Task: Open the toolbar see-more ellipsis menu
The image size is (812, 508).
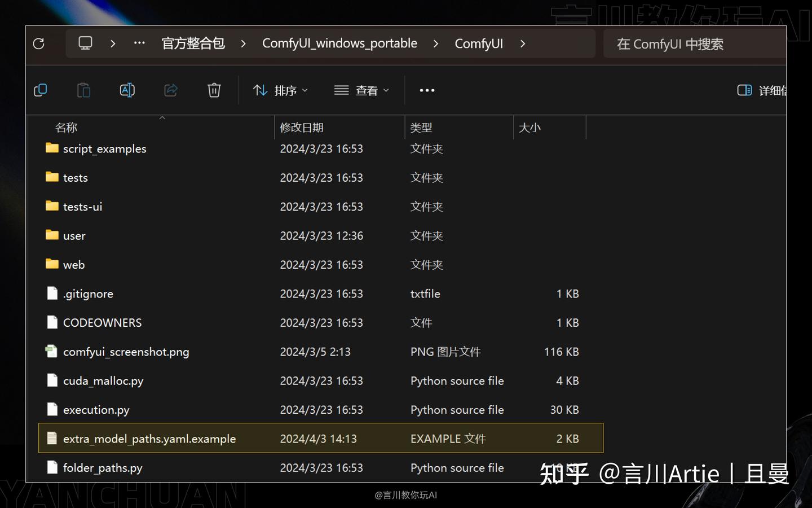Action: pyautogui.click(x=427, y=90)
